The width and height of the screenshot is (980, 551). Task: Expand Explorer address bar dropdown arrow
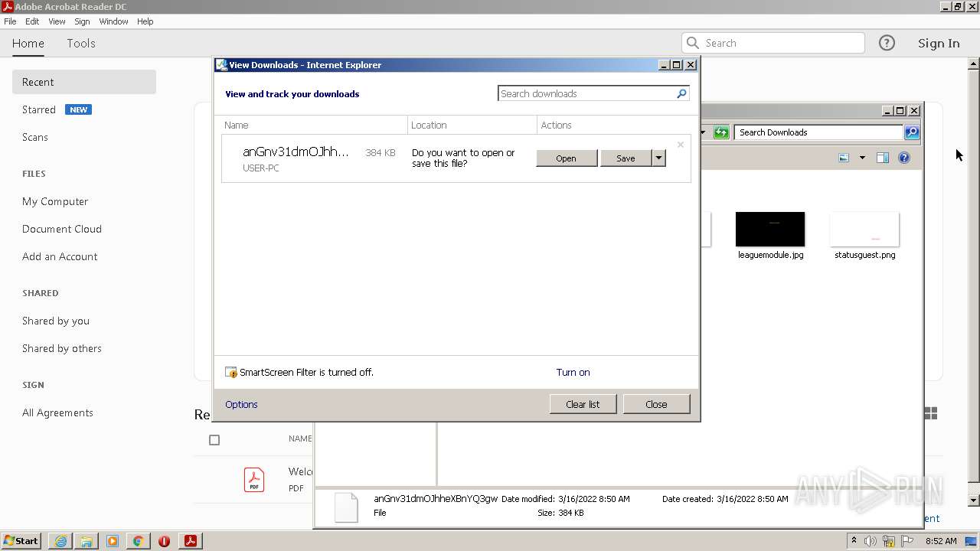tap(703, 132)
